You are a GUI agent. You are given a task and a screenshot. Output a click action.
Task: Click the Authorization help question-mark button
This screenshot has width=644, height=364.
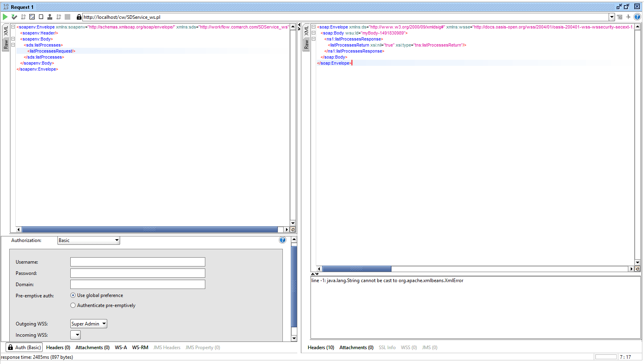click(282, 240)
